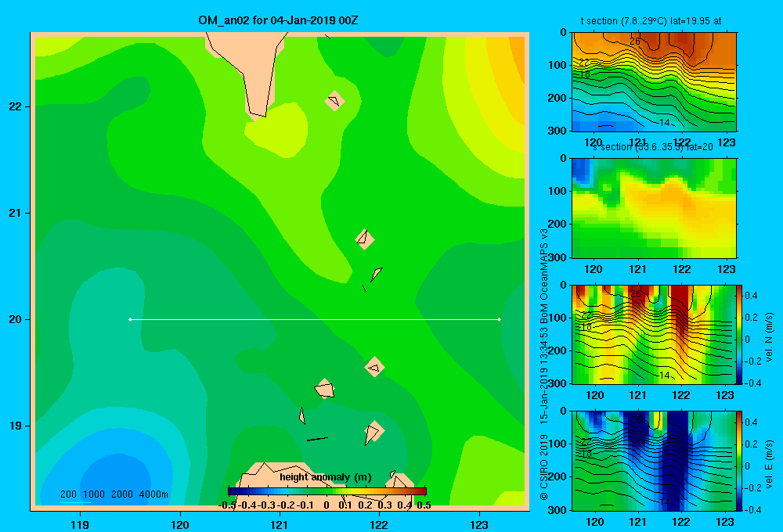Click longitude label 123 on main map axis

[x=479, y=524]
